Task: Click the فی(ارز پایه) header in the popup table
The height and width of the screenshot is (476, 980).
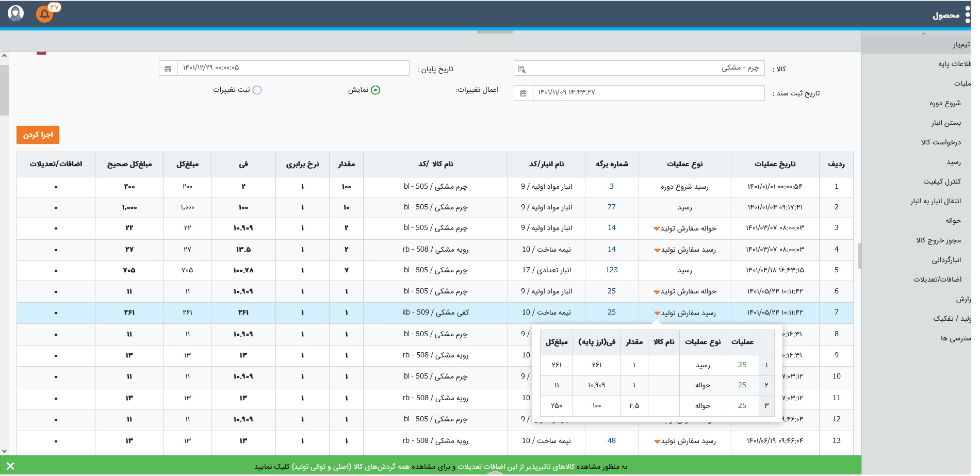Action: pos(597,342)
